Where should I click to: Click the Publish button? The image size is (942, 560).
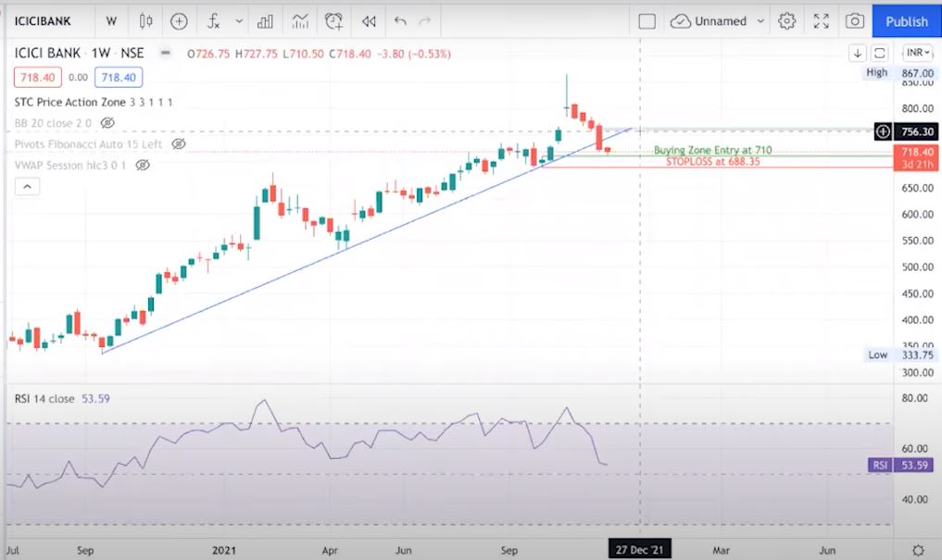pyautogui.click(x=906, y=21)
